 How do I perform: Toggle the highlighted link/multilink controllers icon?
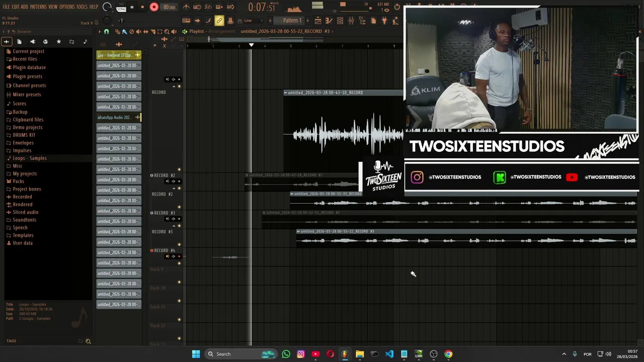coord(219,21)
